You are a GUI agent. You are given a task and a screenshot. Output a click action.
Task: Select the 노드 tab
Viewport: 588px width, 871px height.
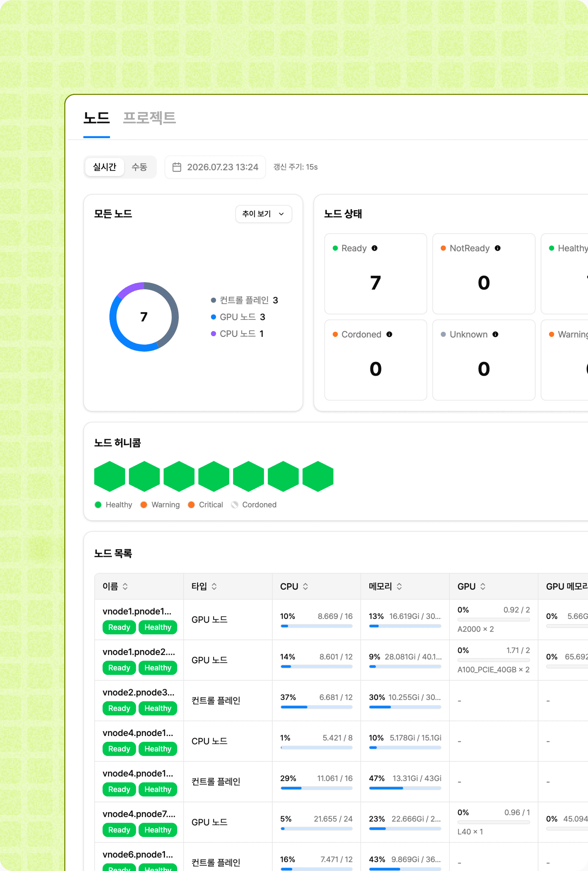[96, 118]
